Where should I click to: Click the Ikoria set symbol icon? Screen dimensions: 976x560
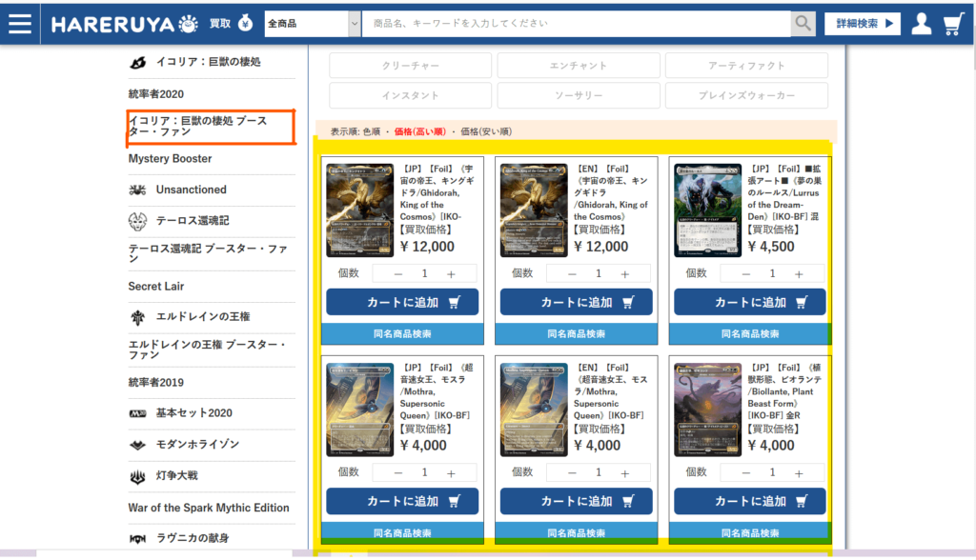click(x=137, y=62)
